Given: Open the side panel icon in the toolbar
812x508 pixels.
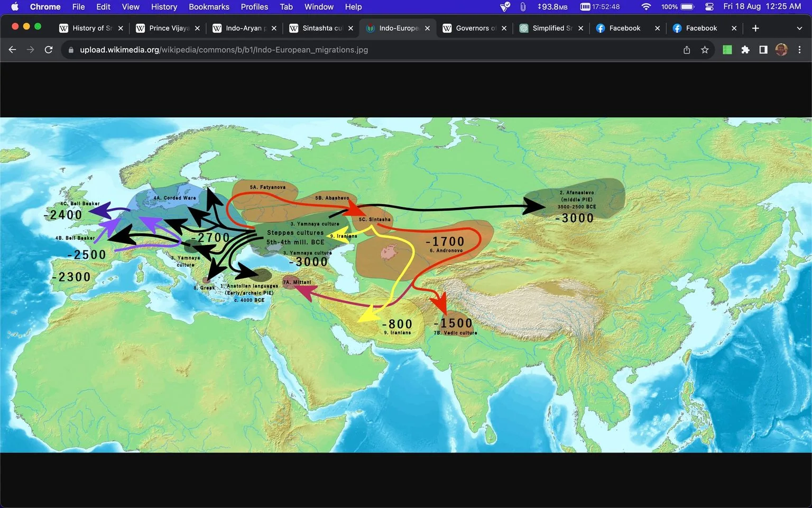Looking at the screenshot, I should (x=763, y=50).
